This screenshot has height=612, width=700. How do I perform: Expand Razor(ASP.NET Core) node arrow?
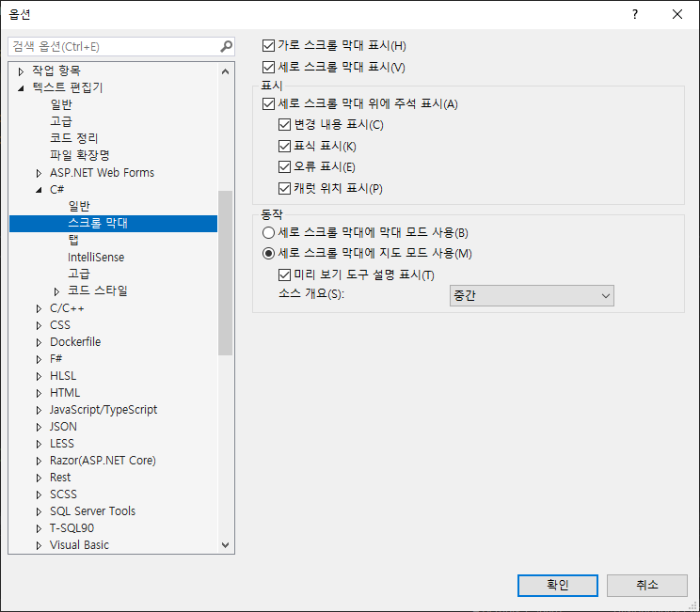point(39,462)
